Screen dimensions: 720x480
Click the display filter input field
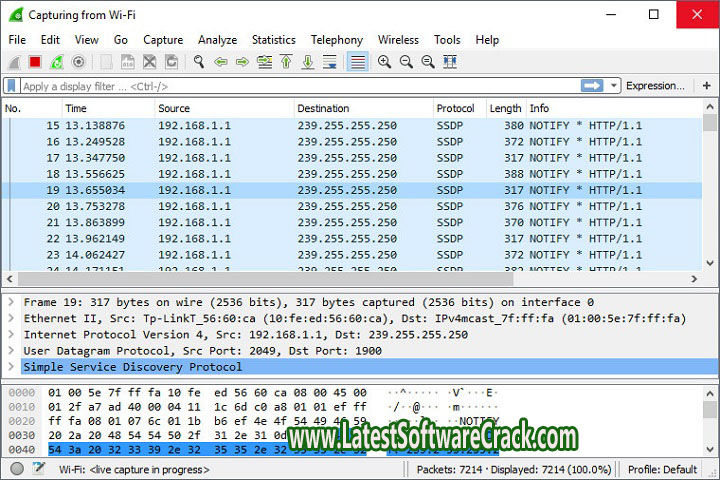point(301,86)
